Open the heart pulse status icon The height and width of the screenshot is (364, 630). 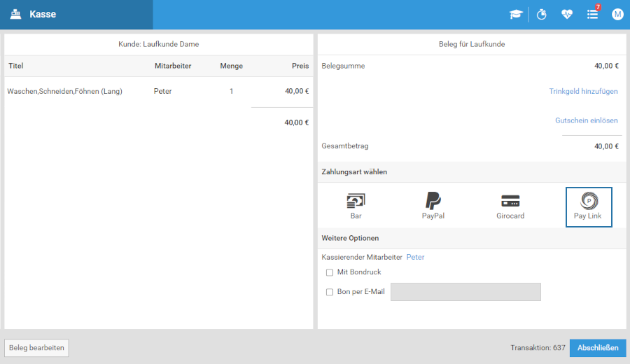(567, 15)
